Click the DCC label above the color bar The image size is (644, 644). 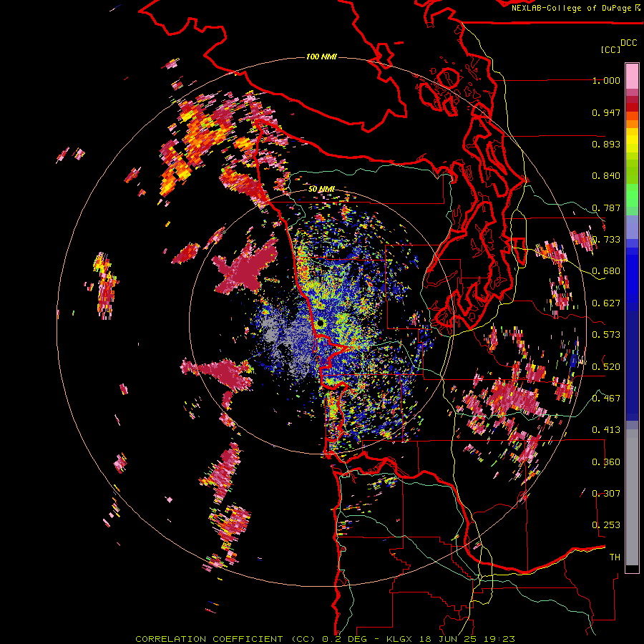click(629, 43)
